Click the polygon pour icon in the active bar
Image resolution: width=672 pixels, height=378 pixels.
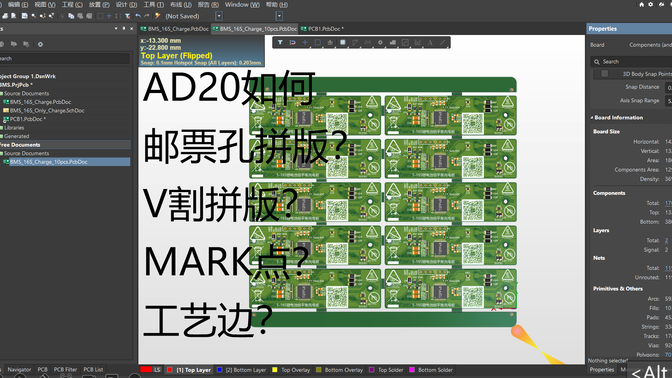pyautogui.click(x=393, y=42)
